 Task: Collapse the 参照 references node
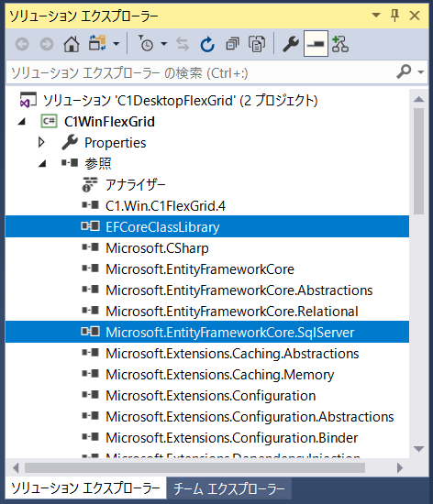(x=42, y=164)
